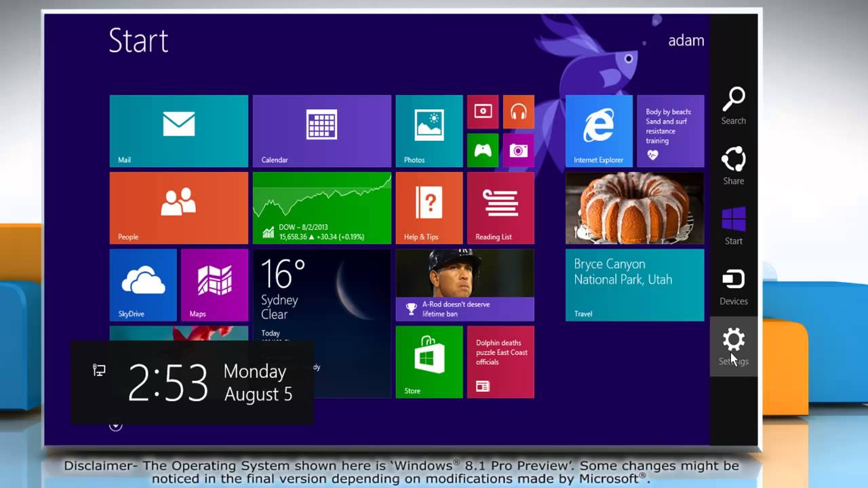This screenshot has height=488, width=868.
Task: Click the down arrow for all apps
Action: point(115,425)
